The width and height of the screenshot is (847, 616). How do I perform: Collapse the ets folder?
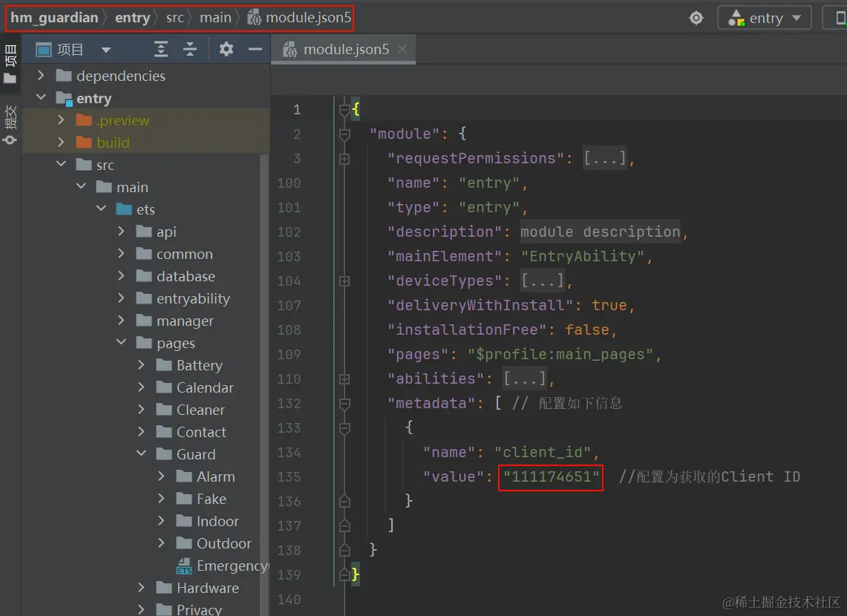point(101,209)
